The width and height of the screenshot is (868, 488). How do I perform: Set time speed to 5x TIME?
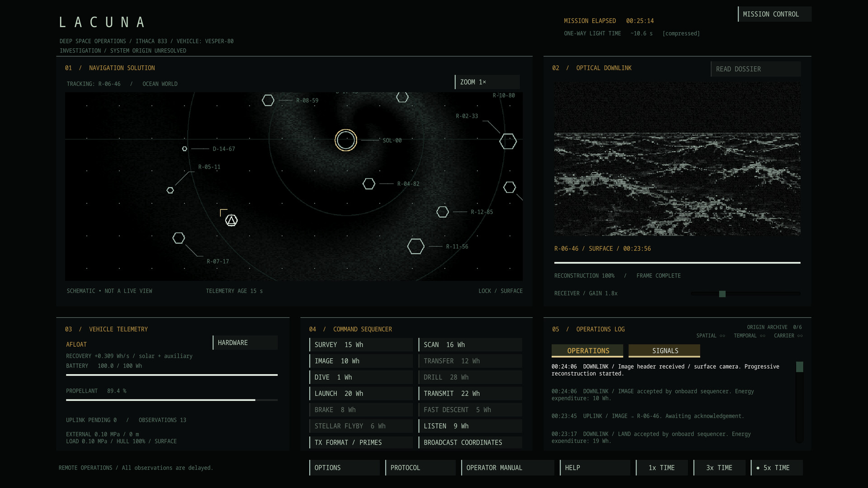777,468
